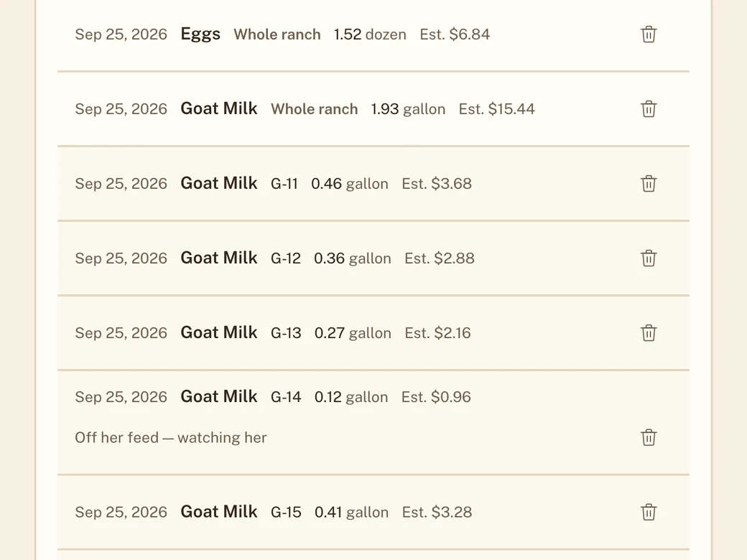The width and height of the screenshot is (747, 560).
Task: Click the Est. $15.44 value estimate
Action: pyautogui.click(x=497, y=109)
